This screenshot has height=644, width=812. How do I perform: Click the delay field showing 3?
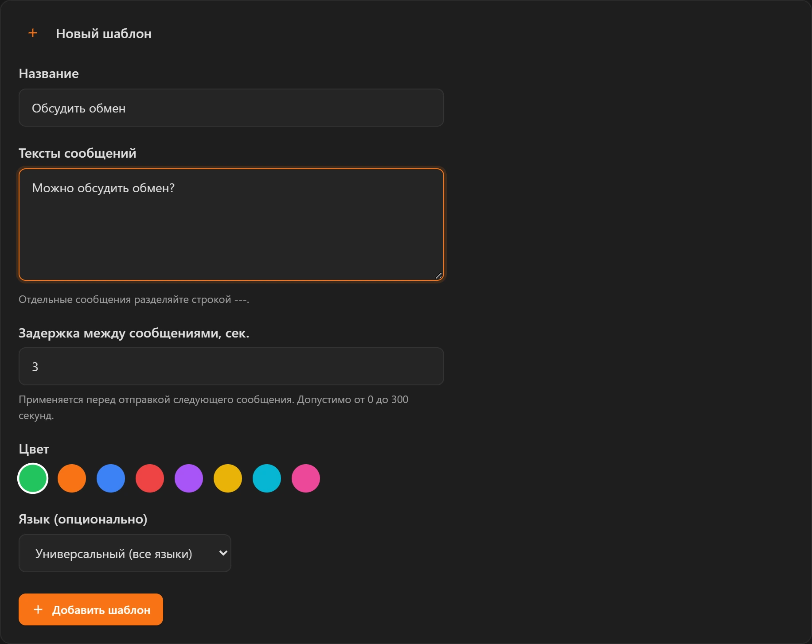click(x=231, y=366)
